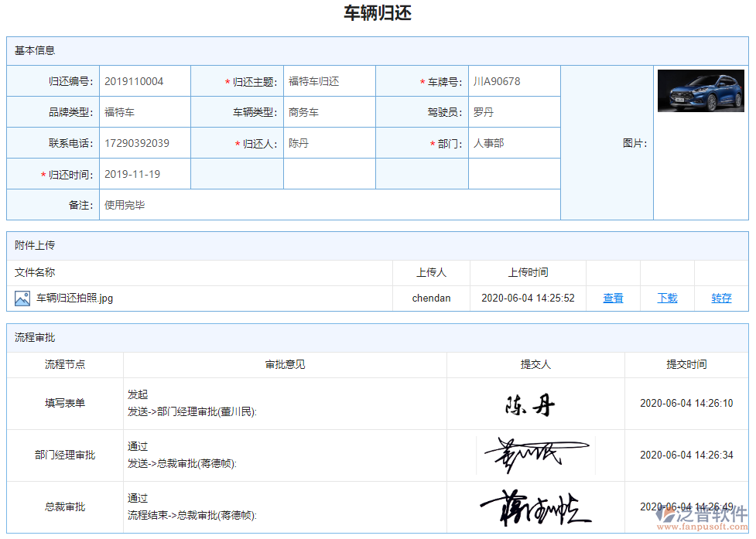Screen dimensions: 756x539
Task: Click the 流程审批 section header
Action: (35, 337)
